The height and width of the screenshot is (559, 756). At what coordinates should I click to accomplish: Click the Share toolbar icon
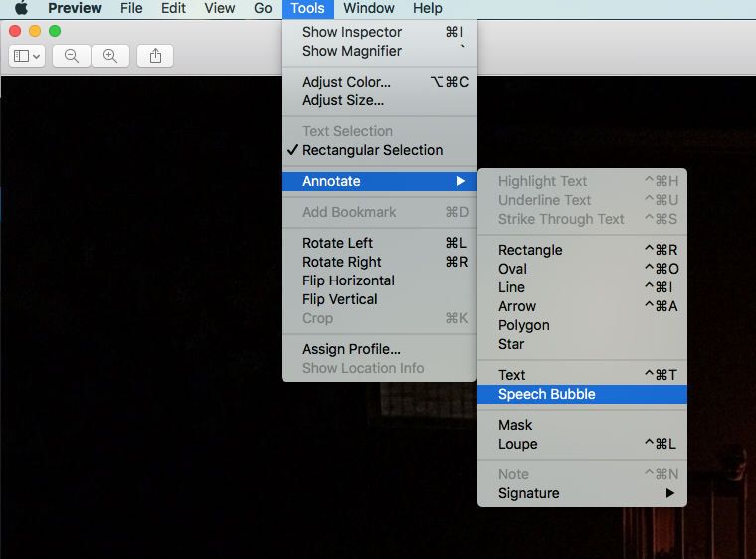[x=155, y=56]
